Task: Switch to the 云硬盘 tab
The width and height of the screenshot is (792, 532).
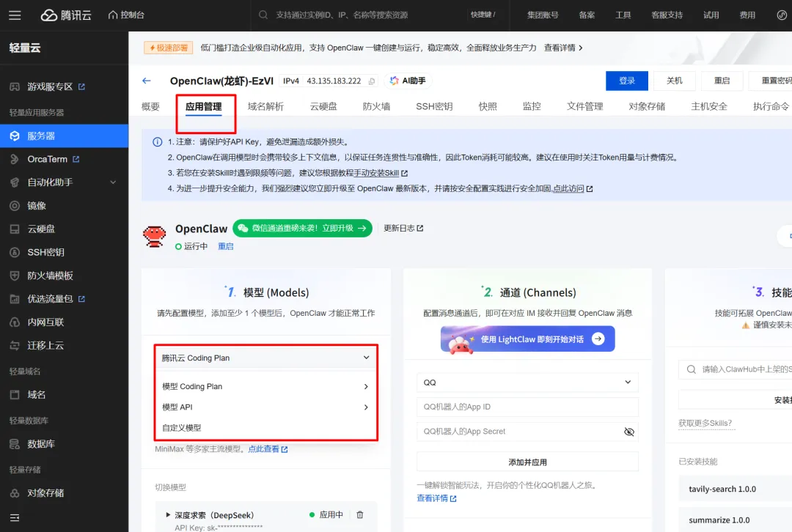Action: click(x=323, y=106)
